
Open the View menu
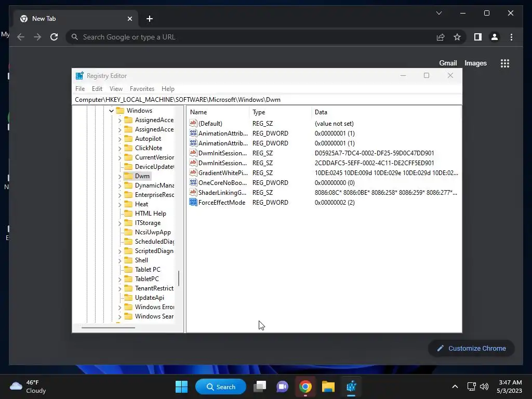pos(116,88)
